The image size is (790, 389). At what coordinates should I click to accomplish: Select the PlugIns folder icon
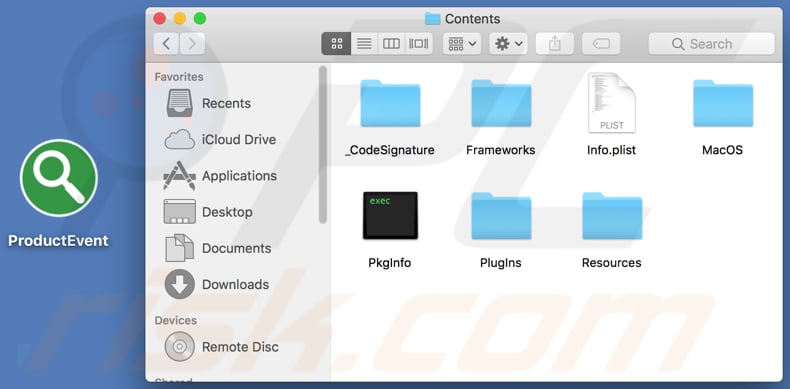[x=501, y=216]
